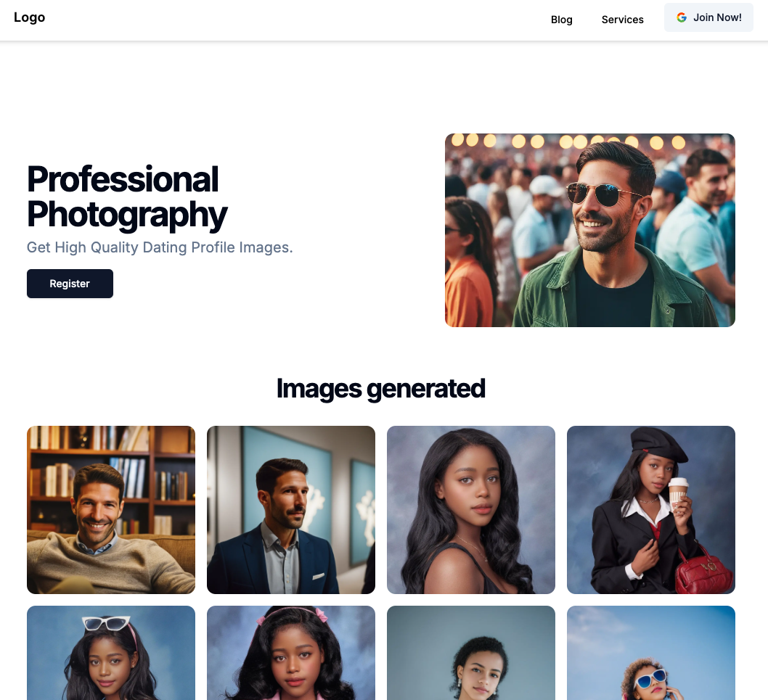Click the Join Now! button
The image size is (768, 700).
pos(708,17)
